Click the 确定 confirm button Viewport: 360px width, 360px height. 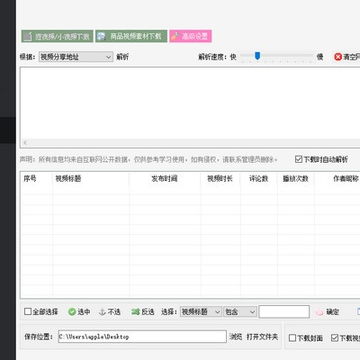coord(327,312)
